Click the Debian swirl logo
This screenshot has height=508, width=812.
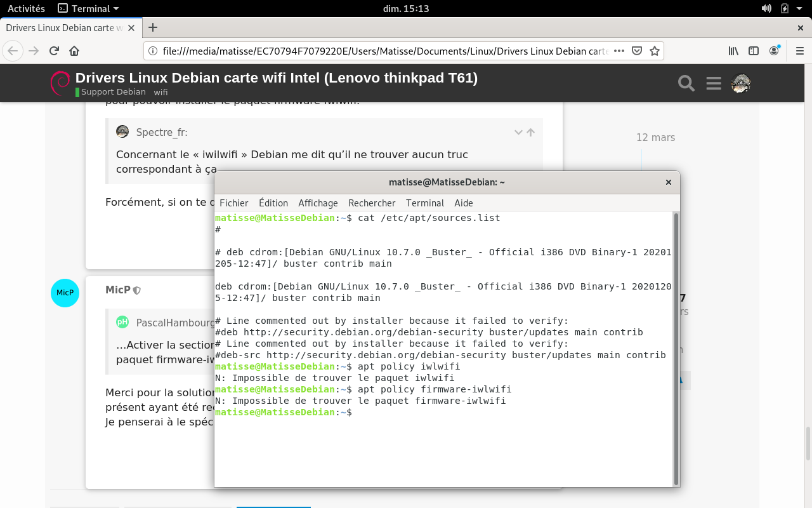pos(60,83)
